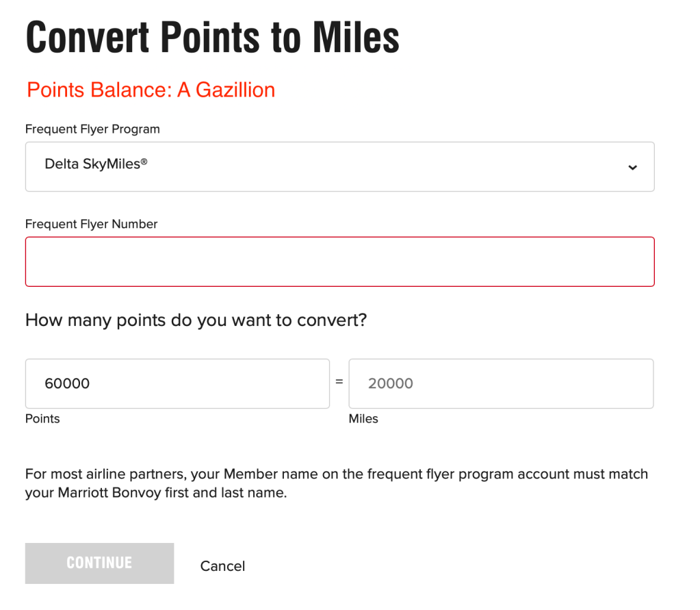
Task: Click the Frequent Flyer Number label
Action: [x=91, y=224]
